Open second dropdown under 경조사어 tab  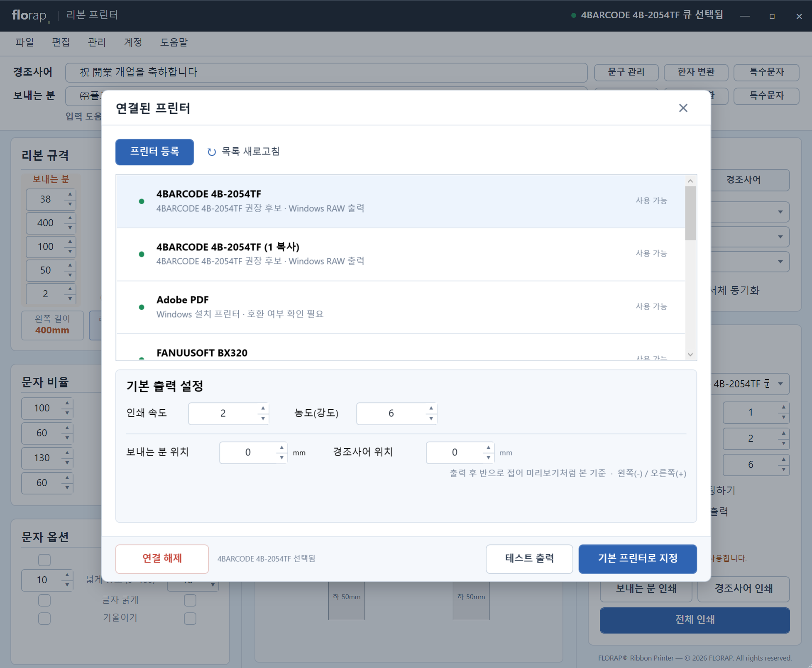tap(780, 237)
